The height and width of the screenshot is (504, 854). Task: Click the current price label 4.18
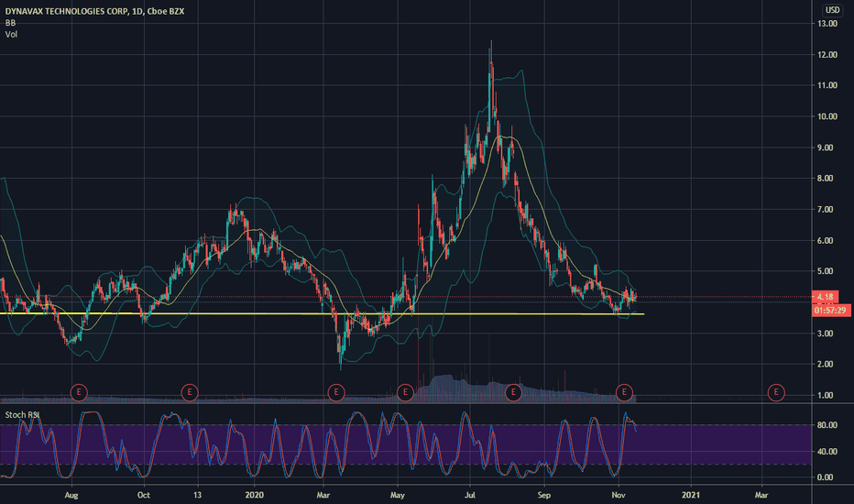(x=825, y=297)
